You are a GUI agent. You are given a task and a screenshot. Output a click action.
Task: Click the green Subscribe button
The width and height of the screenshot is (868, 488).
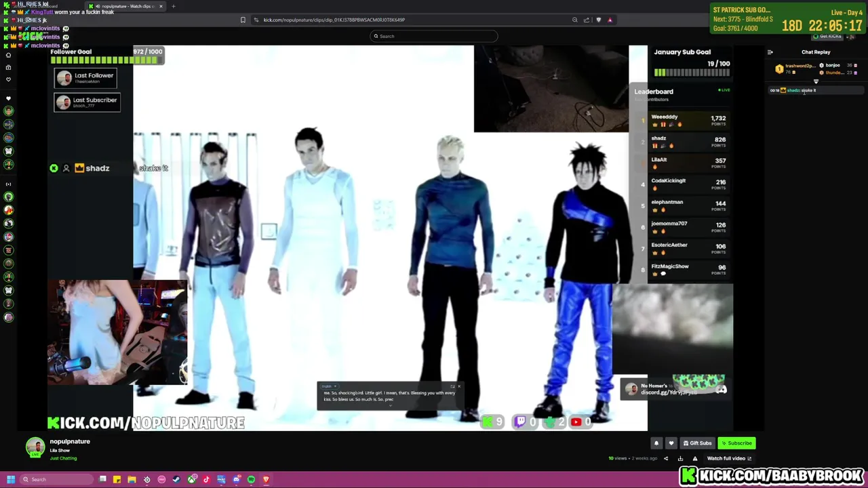pos(736,443)
